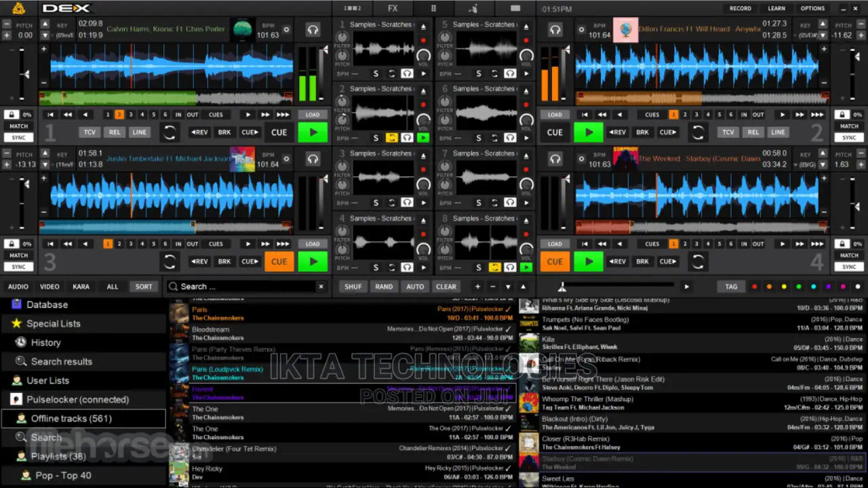Load deck 1 with LOAD button
This screenshot has width=868, height=488.
313,115
